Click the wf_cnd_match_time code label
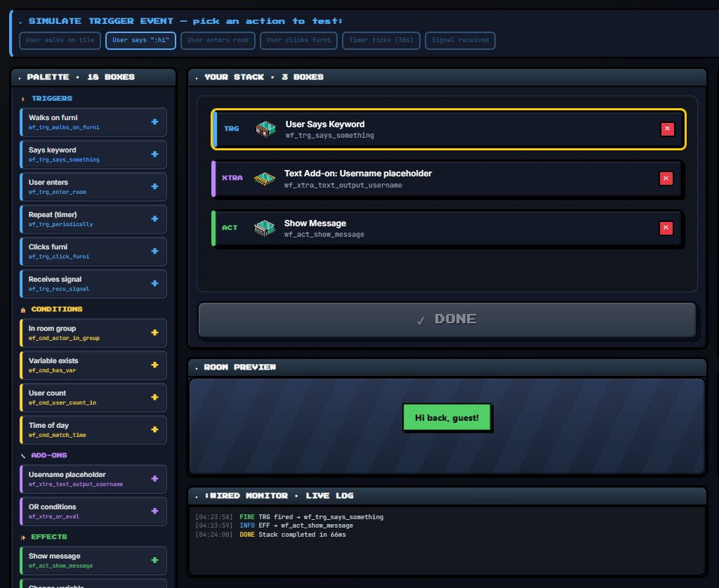Viewport: 719px width, 588px height. (58, 435)
